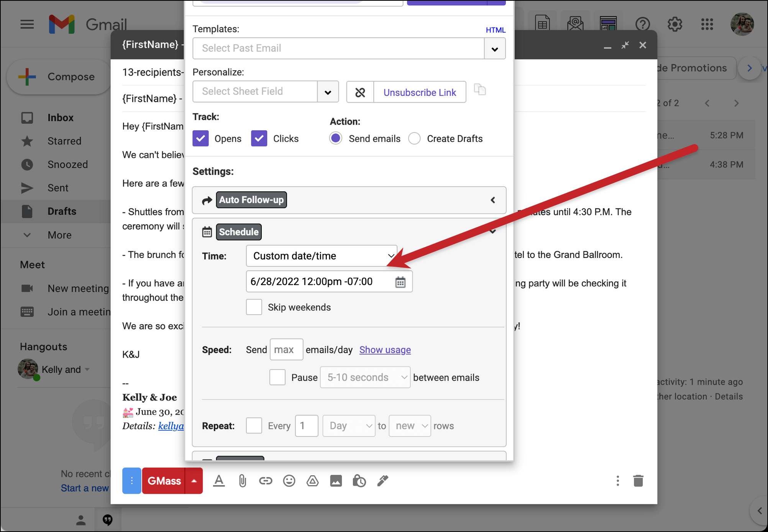Open the date picker calendar icon

coord(400,282)
